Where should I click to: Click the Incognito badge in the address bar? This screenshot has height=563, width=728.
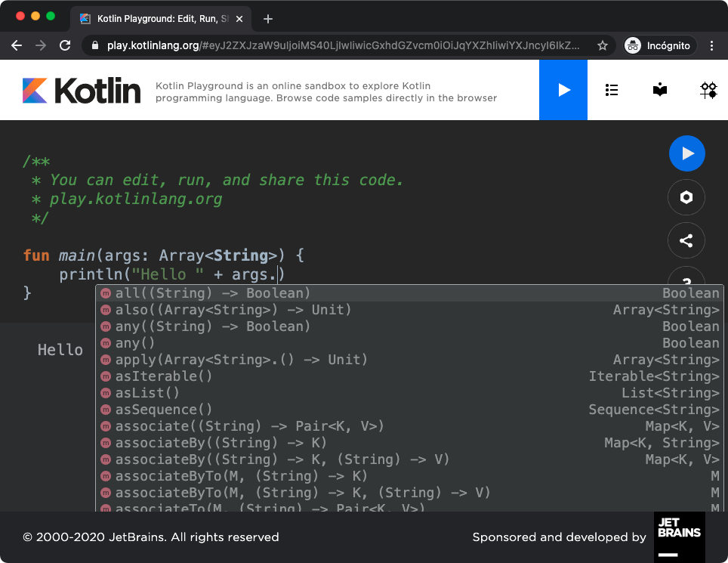tap(658, 45)
